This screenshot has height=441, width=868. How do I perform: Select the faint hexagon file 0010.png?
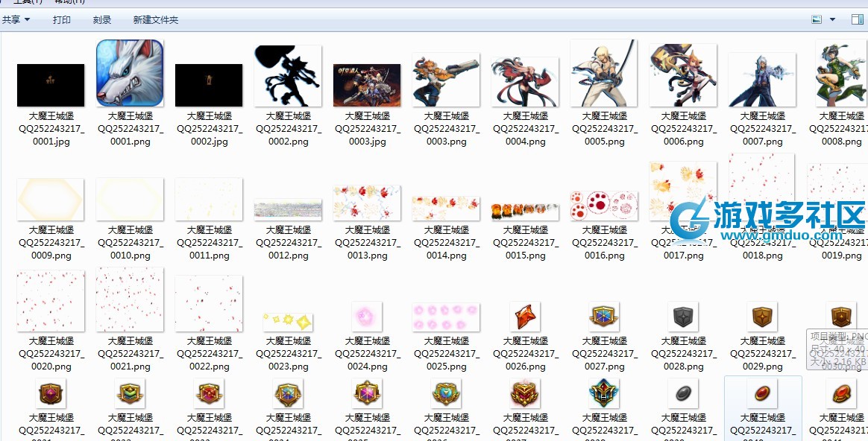[x=130, y=199]
